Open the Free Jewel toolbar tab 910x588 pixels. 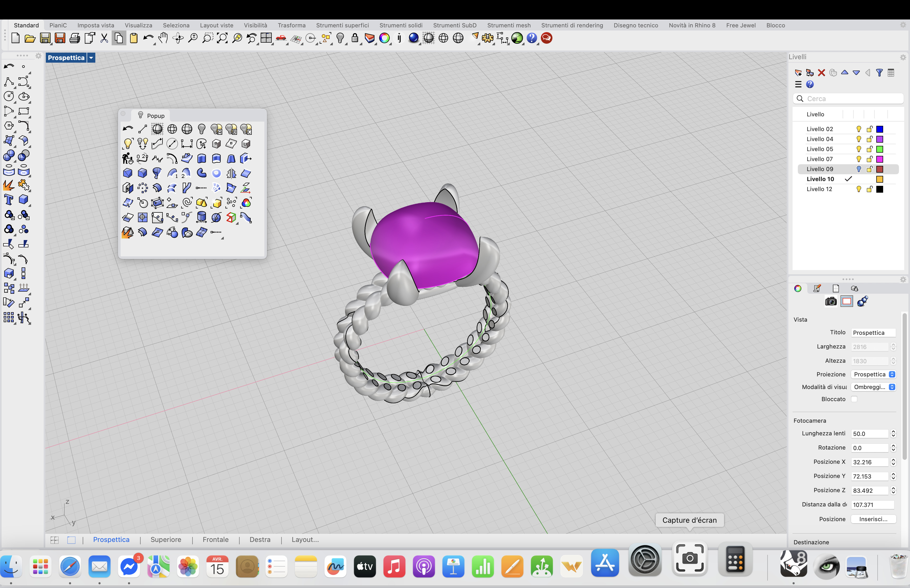tap(740, 25)
